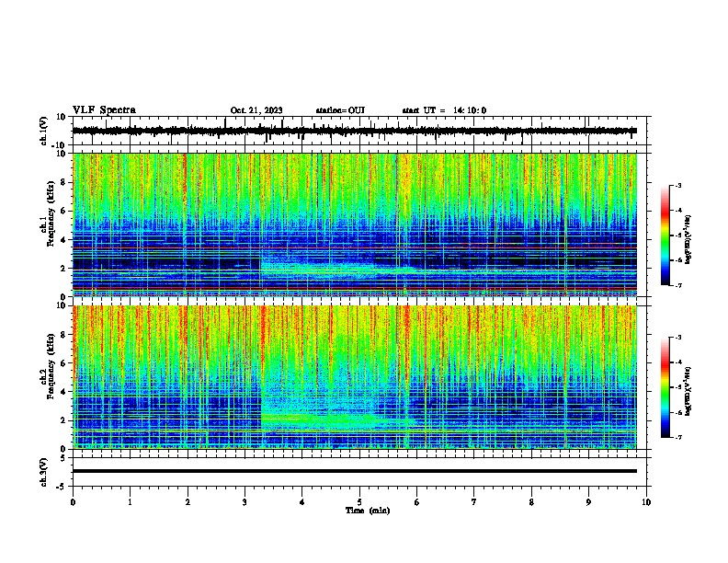
Task: Click the "-7" label on ch.1 color bar
Action: tap(677, 285)
